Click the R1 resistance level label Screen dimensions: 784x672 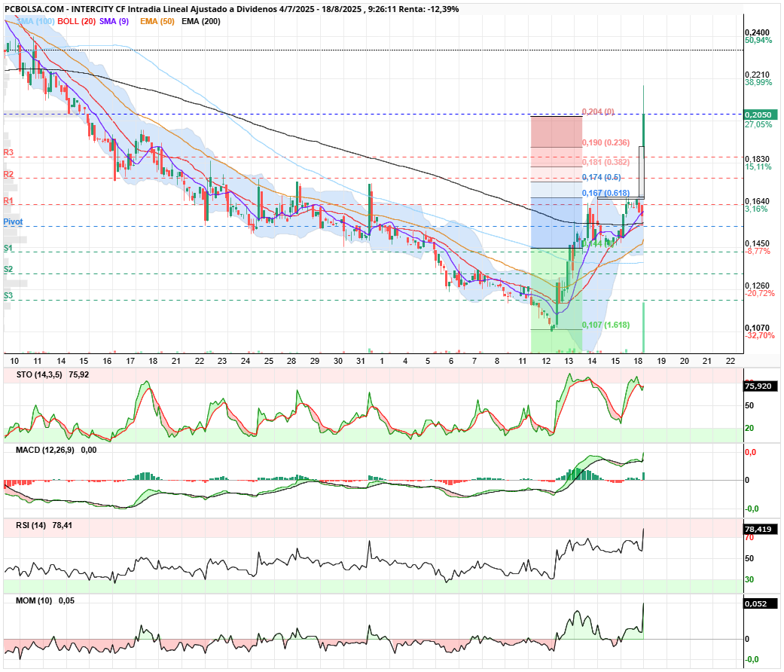click(8, 200)
